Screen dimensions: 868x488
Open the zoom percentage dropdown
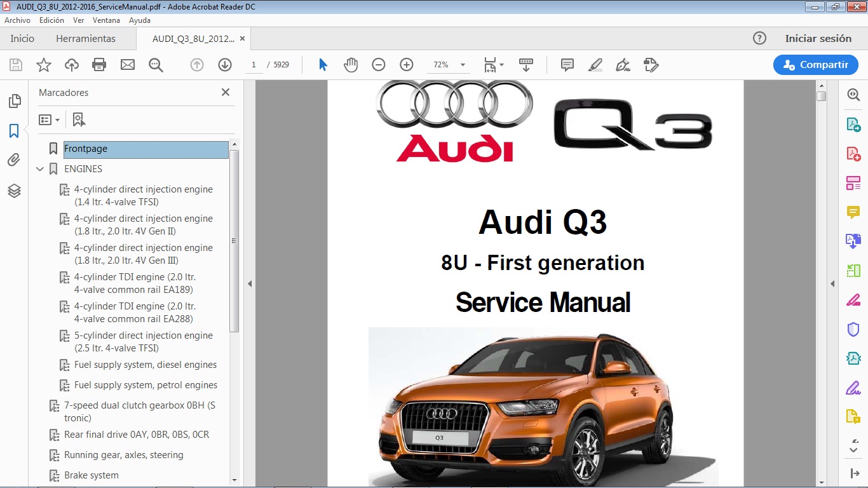462,64
